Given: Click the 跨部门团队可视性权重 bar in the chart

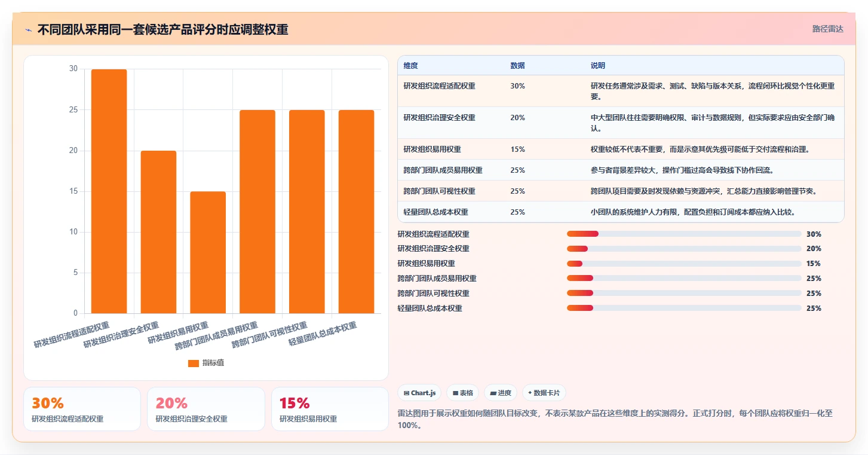Looking at the screenshot, I should point(307,212).
